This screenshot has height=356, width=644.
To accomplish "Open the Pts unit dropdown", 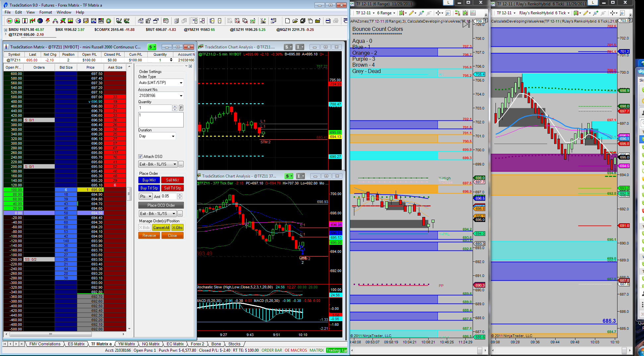I will click(146, 196).
